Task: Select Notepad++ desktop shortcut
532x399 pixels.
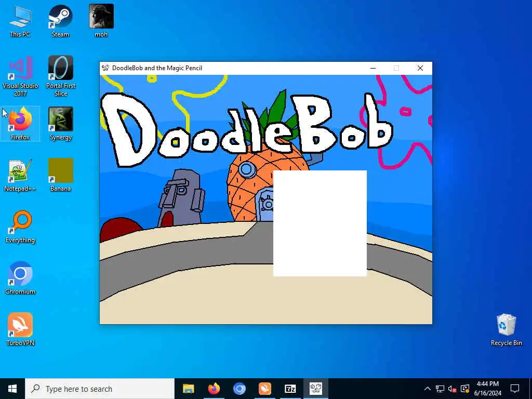Action: (20, 175)
